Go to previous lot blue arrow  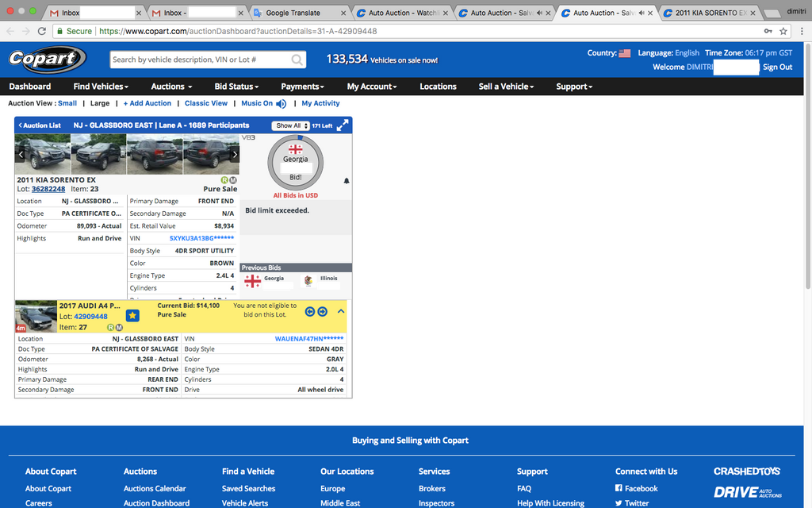[310, 311]
